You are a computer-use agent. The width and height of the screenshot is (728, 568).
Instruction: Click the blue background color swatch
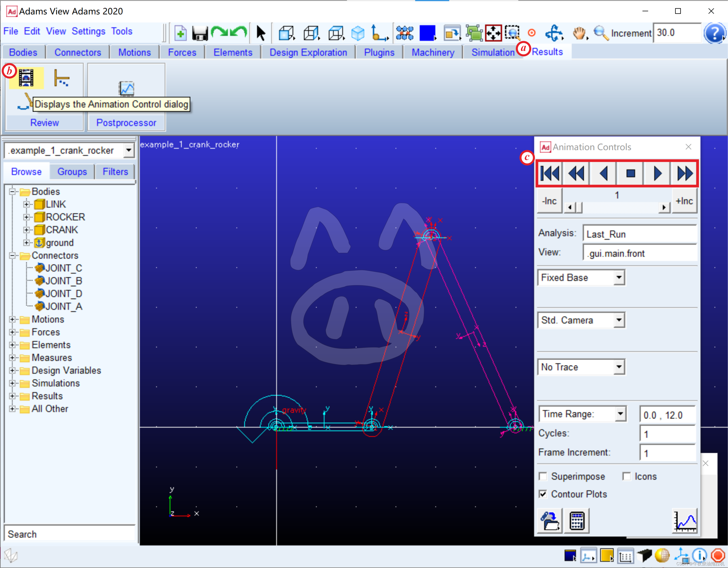coord(427,33)
